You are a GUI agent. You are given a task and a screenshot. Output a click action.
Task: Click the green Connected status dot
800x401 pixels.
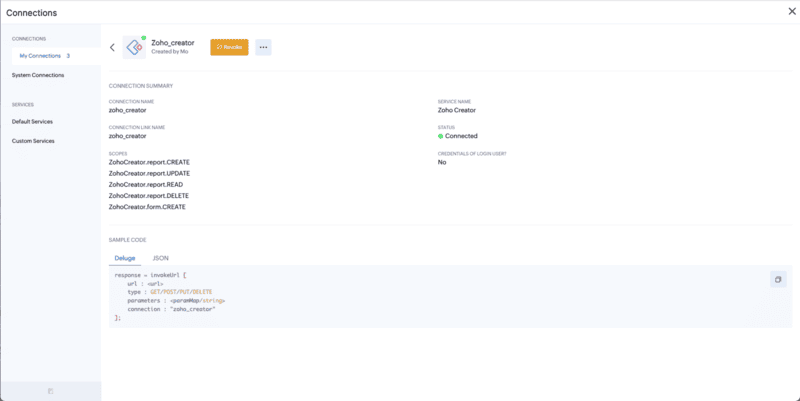point(440,136)
